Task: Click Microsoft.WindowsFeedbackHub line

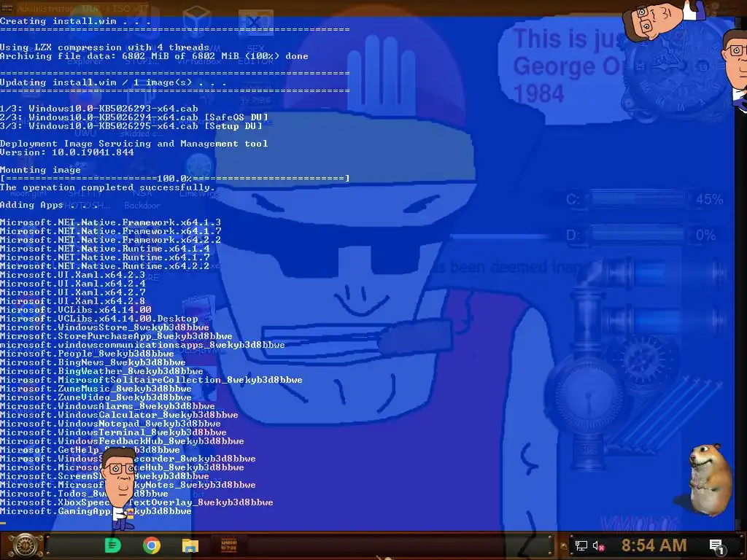Action: coord(122,441)
